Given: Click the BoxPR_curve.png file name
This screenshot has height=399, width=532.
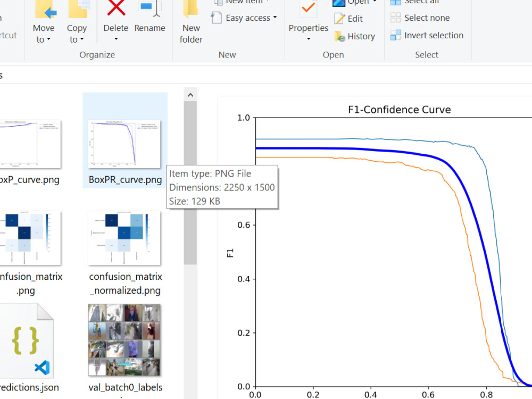Looking at the screenshot, I should point(125,180).
